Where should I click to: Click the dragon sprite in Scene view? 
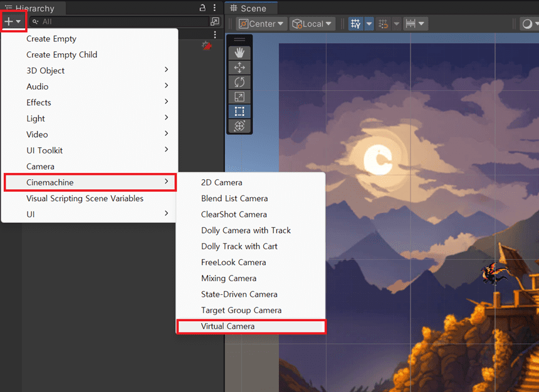(495, 274)
